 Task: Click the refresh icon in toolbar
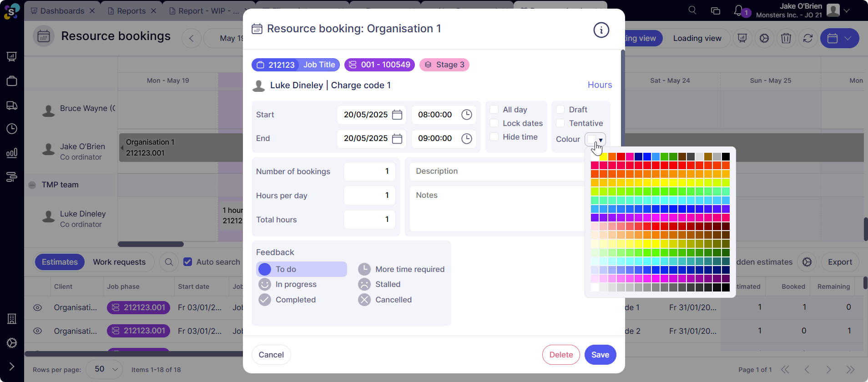click(808, 38)
